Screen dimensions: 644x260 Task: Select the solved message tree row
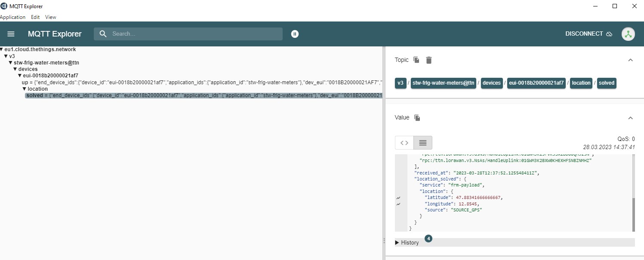click(204, 95)
